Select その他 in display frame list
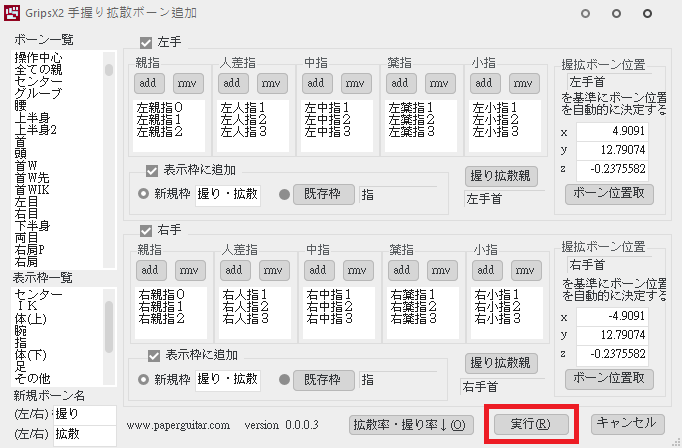Image resolution: width=682 pixels, height=448 pixels. pyautogui.click(x=32, y=378)
